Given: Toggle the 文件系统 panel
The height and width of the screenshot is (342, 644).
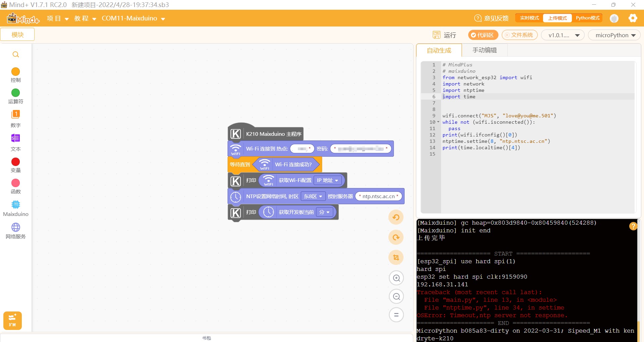Looking at the screenshot, I should coord(520,35).
